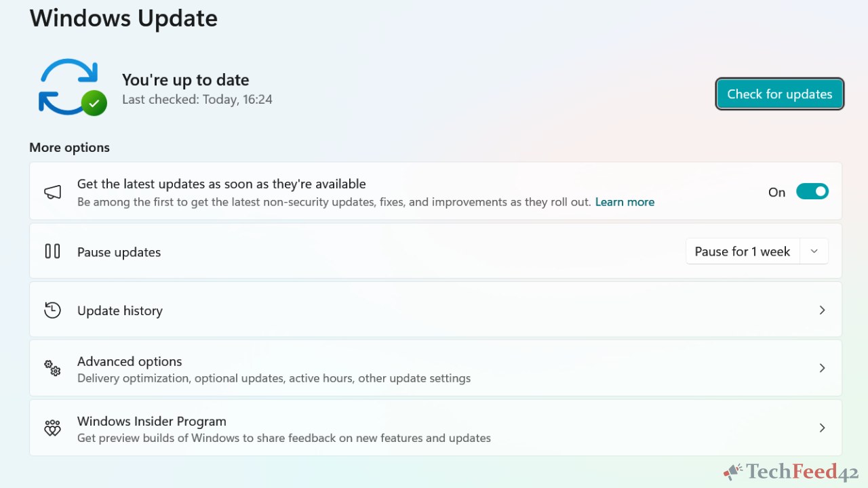The width and height of the screenshot is (868, 488).
Task: Click the "Last checked: Today, 16:24" text
Action: tap(197, 100)
